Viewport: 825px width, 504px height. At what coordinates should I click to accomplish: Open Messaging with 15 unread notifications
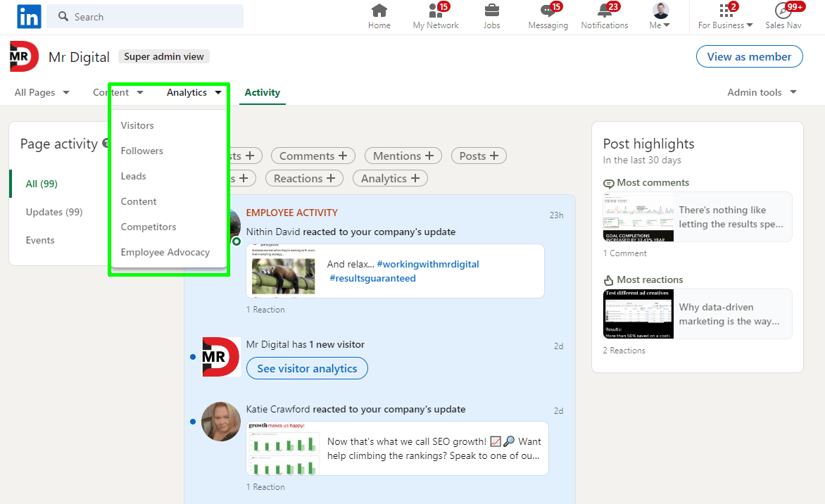coord(548,15)
